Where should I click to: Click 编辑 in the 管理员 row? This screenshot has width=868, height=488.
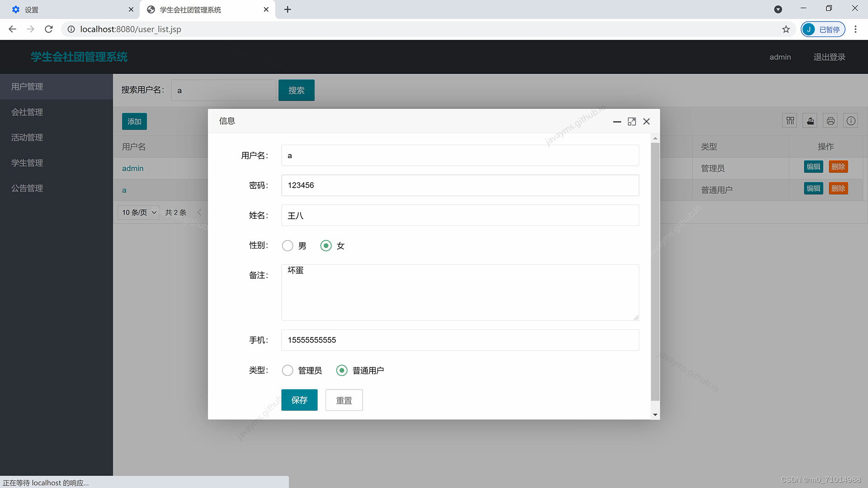[x=813, y=167]
